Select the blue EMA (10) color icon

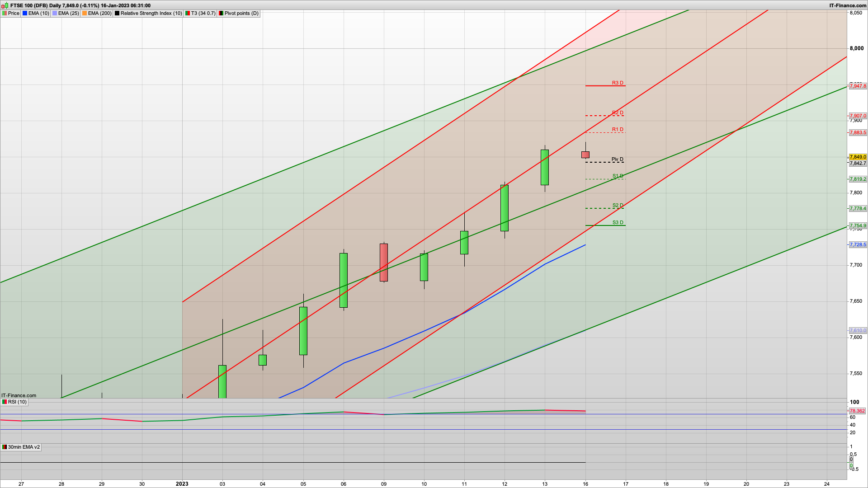[x=25, y=13]
